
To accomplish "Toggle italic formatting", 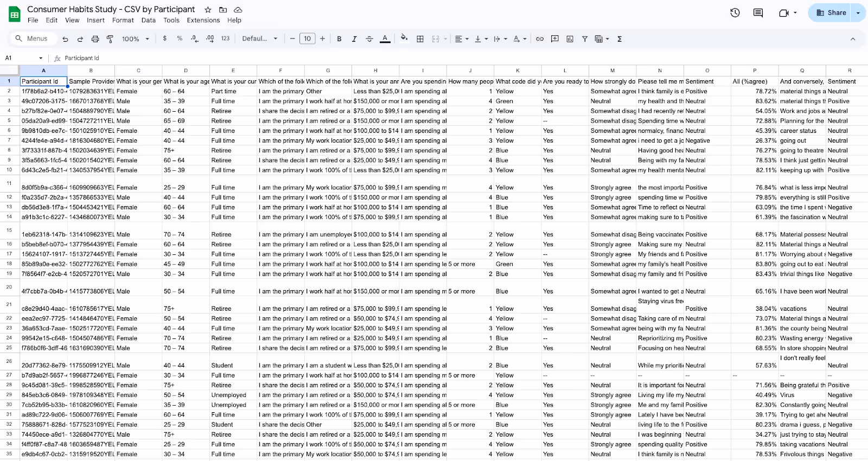I will [354, 39].
